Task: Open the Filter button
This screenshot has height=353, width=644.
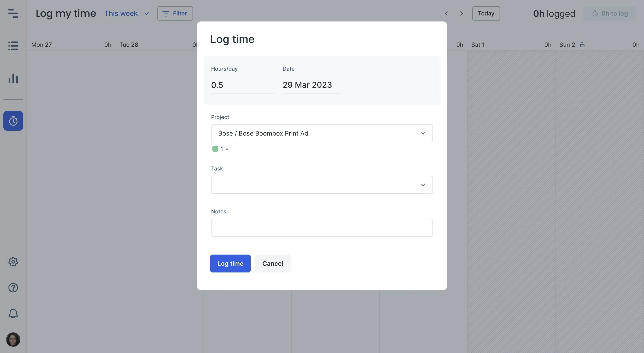Action: click(x=175, y=13)
